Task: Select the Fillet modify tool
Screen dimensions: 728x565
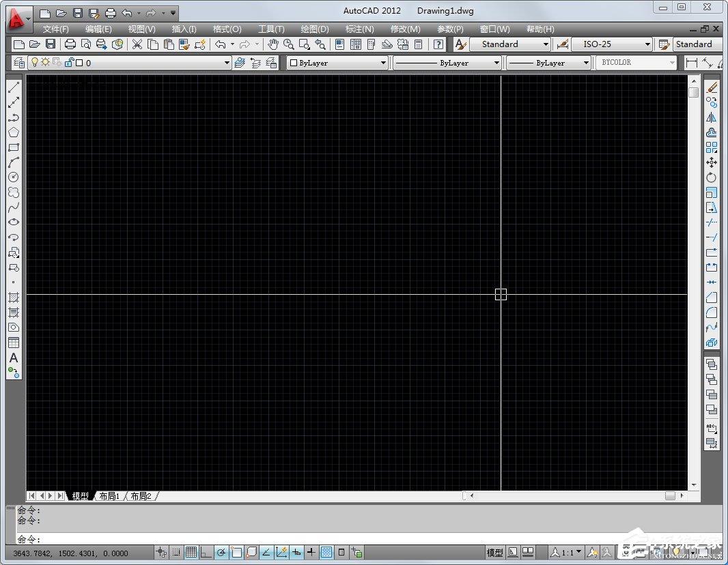Action: [712, 313]
